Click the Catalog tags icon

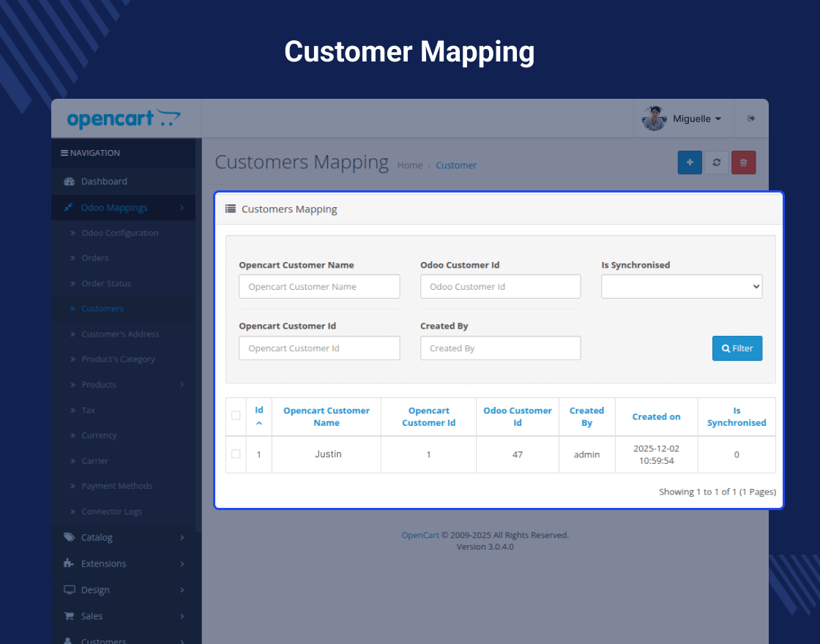pyautogui.click(x=69, y=537)
